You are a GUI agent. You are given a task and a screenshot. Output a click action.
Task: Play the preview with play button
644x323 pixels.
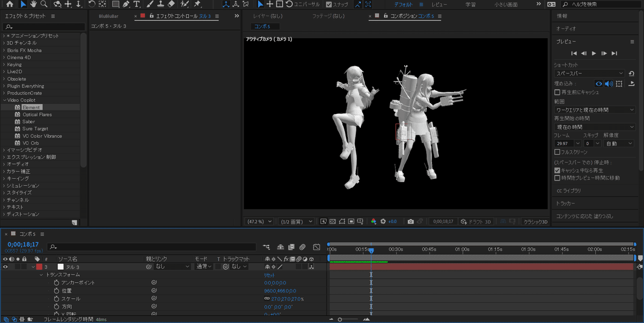[594, 53]
